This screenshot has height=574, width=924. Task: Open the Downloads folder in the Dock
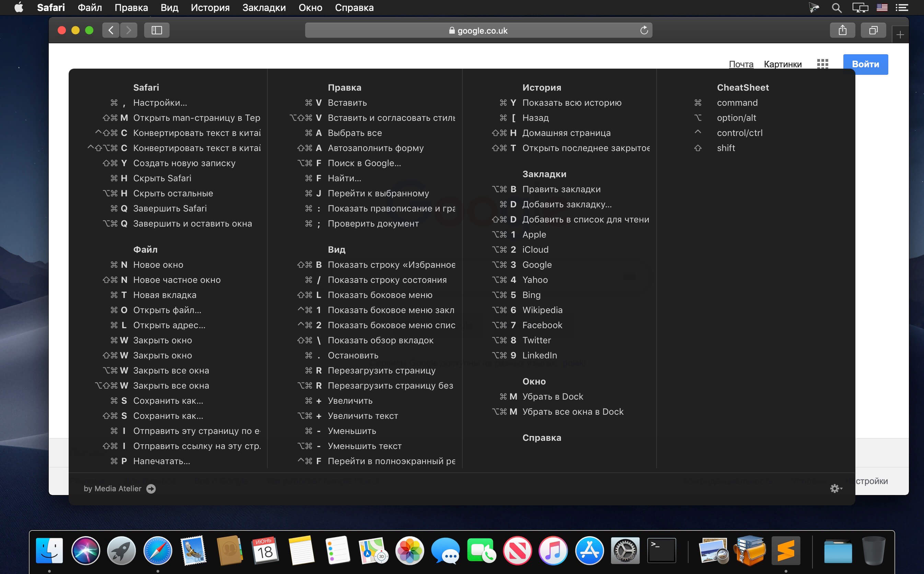click(x=838, y=550)
